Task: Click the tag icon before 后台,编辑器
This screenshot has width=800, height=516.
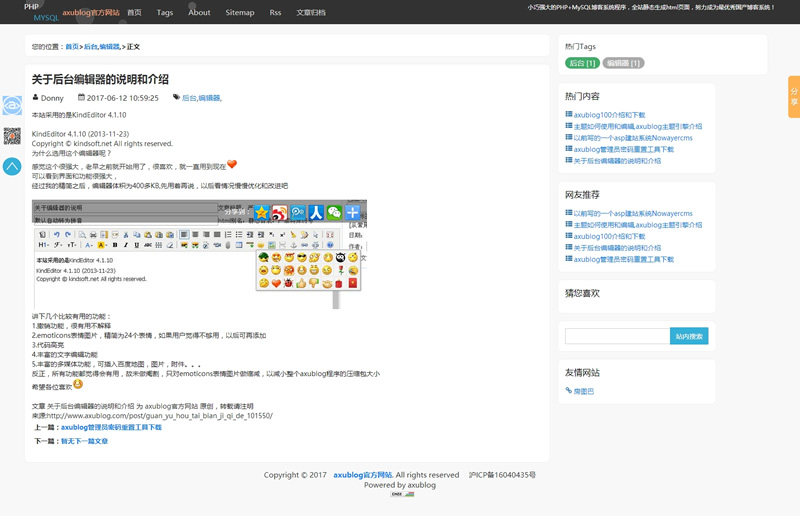Action: click(176, 97)
